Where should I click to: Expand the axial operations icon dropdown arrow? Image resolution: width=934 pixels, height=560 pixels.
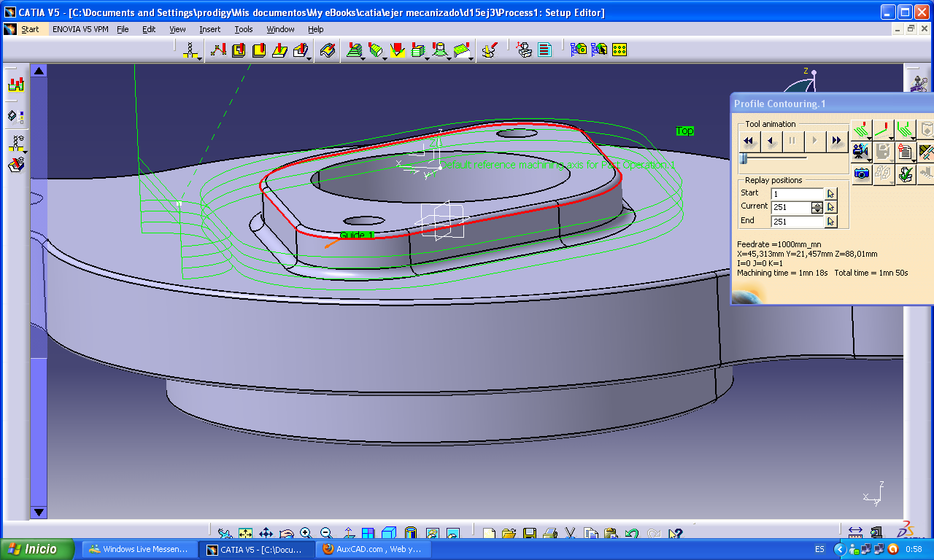click(x=199, y=59)
